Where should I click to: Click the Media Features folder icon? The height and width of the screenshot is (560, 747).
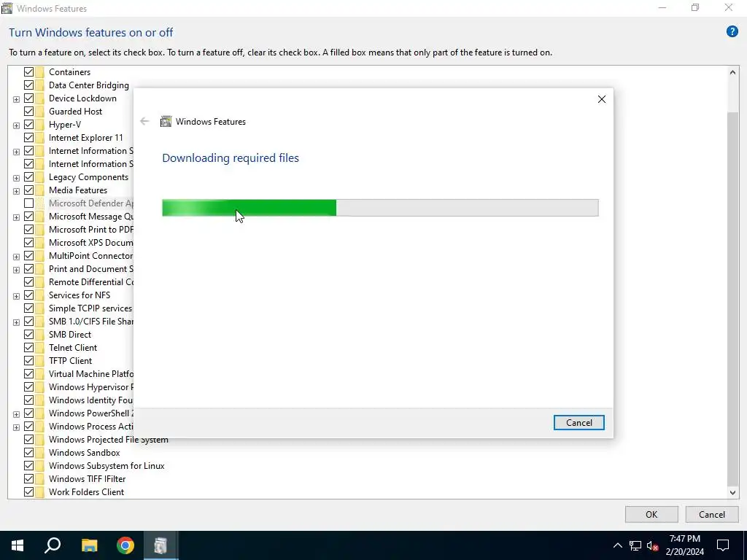coord(40,190)
